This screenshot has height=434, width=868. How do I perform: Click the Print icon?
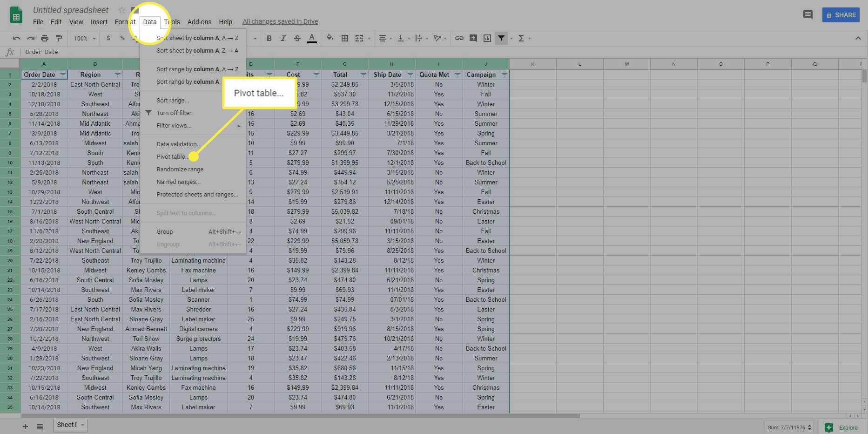45,38
